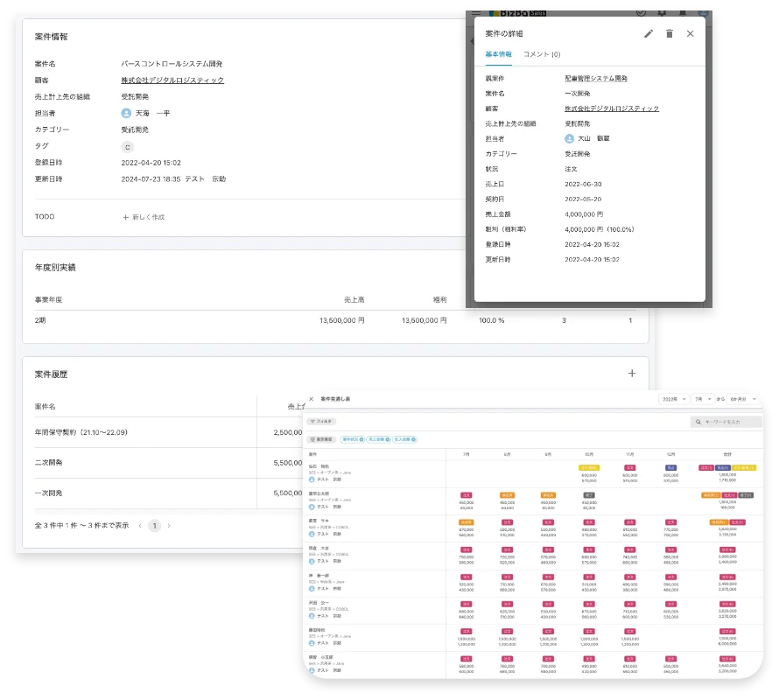The width and height of the screenshot is (779, 700).
Task: Click the 案件 column header in forecast table
Action: [312, 455]
